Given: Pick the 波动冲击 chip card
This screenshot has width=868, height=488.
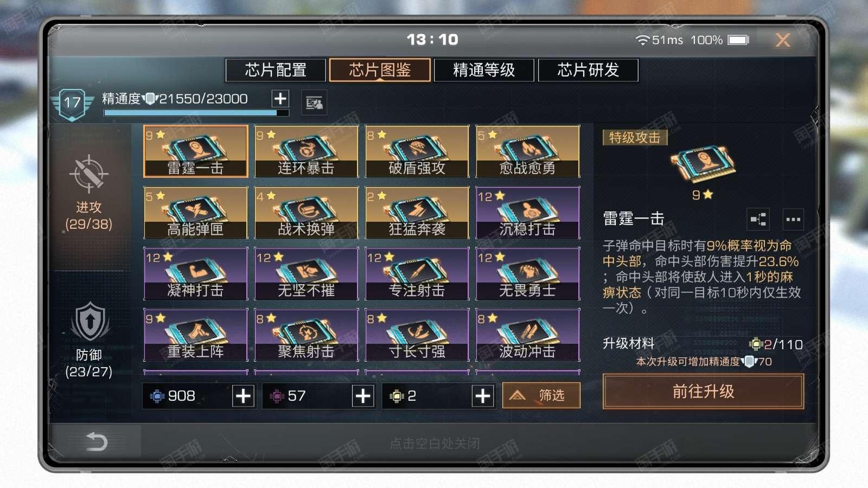Looking at the screenshot, I should pos(528,335).
